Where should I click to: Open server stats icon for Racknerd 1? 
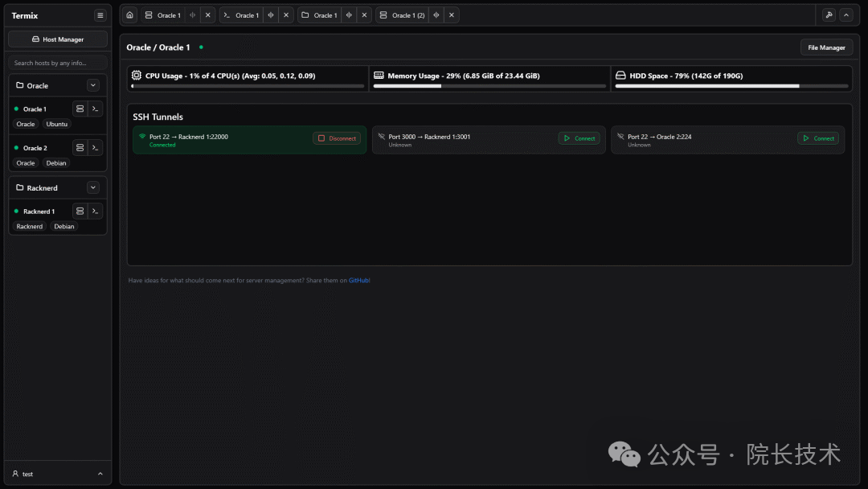[x=80, y=211]
